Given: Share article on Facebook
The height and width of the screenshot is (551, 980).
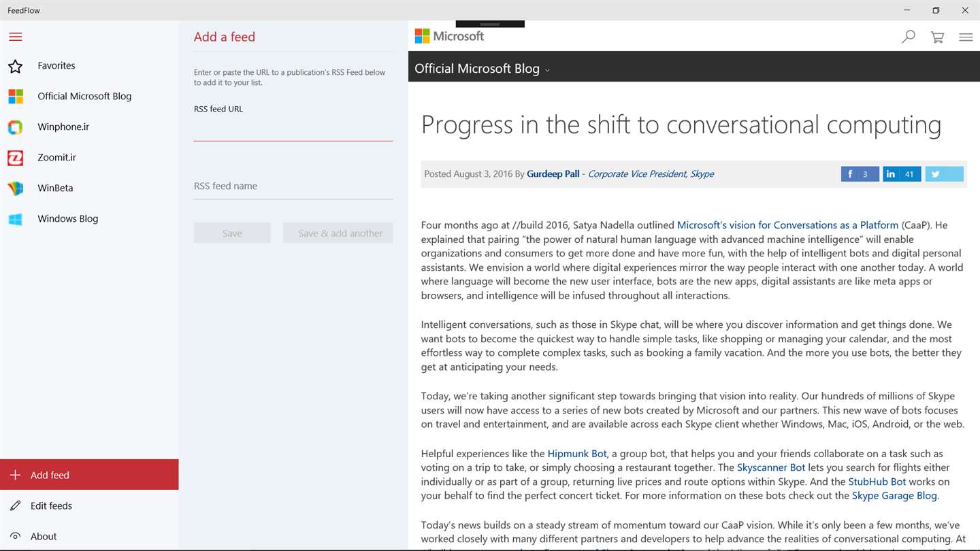Looking at the screenshot, I should tap(860, 174).
